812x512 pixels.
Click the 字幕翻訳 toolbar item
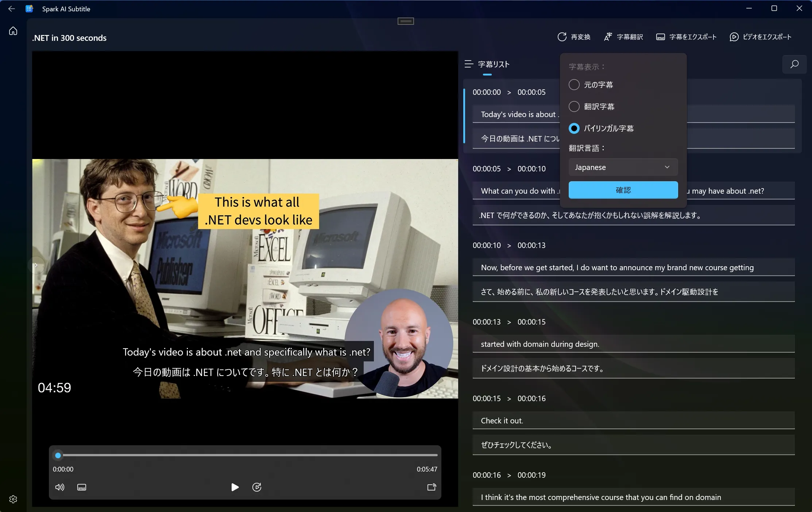pyautogui.click(x=623, y=37)
